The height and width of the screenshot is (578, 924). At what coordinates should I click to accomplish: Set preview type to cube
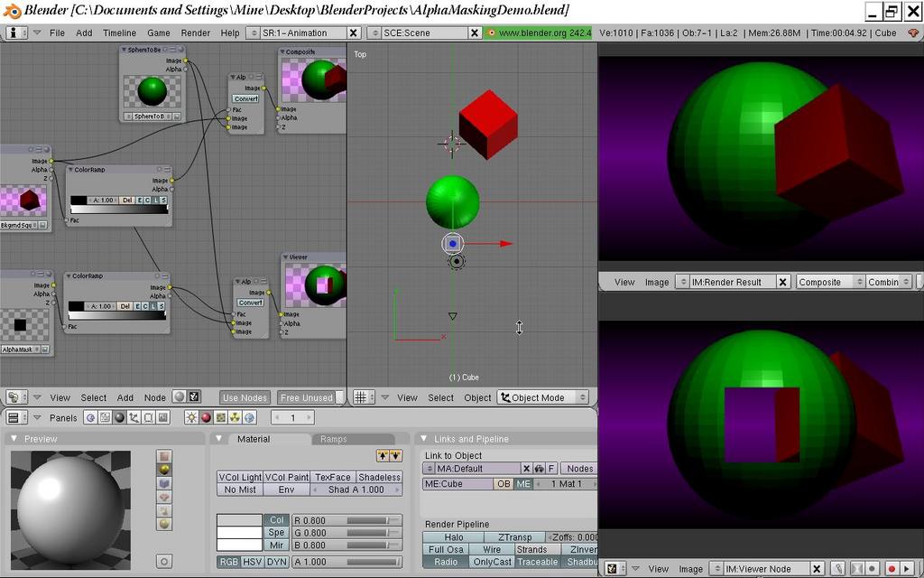164,483
